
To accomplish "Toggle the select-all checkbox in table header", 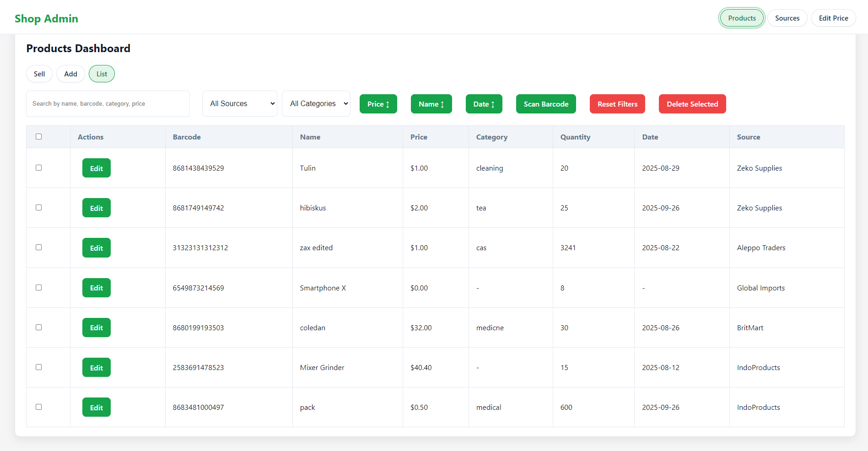I will pos(39,136).
